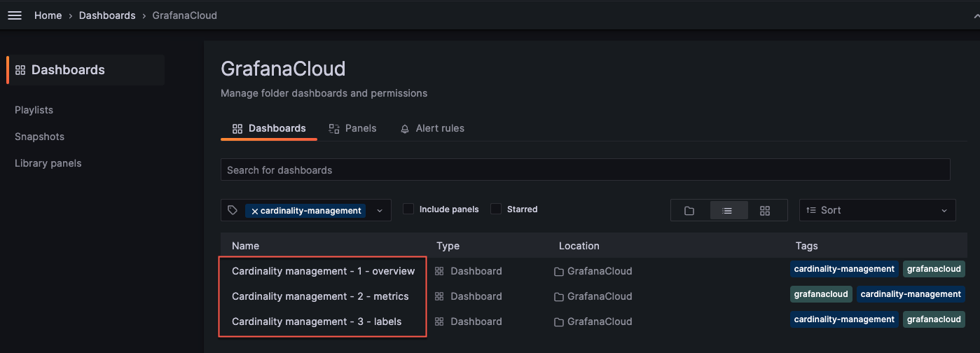Viewport: 980px width, 353px height.
Task: Switch to grid view icon
Action: pyautogui.click(x=765, y=211)
